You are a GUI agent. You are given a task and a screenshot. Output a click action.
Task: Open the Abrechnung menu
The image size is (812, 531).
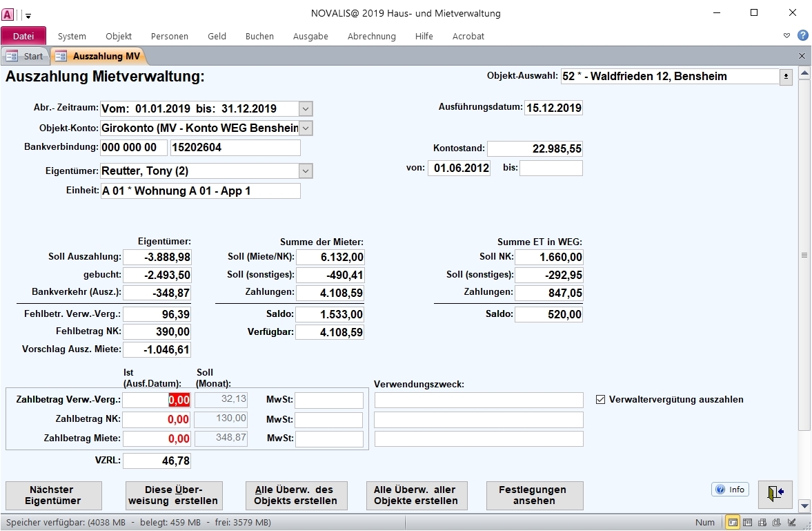372,36
